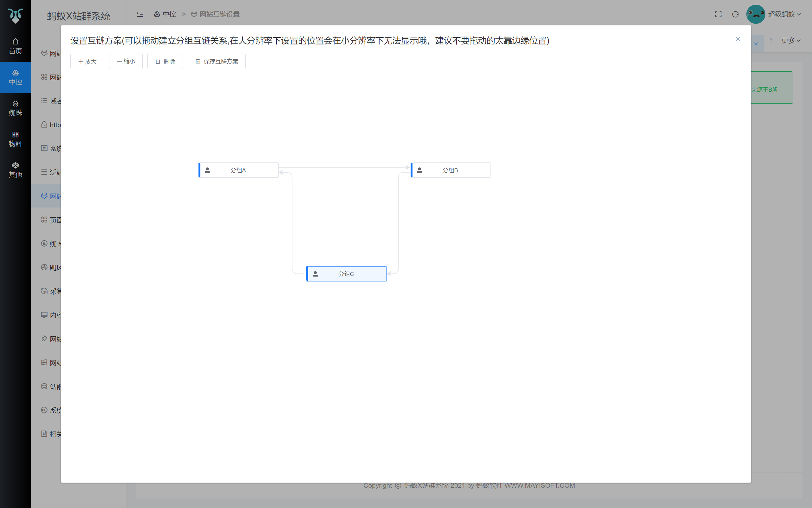
Task: Click the person icon inside node 分组A
Action: 207,170
